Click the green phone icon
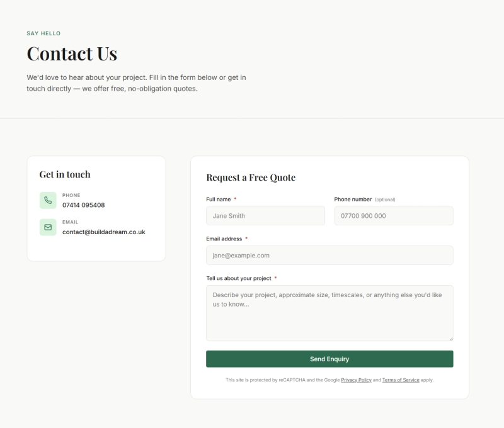504x428 pixels. click(x=48, y=200)
